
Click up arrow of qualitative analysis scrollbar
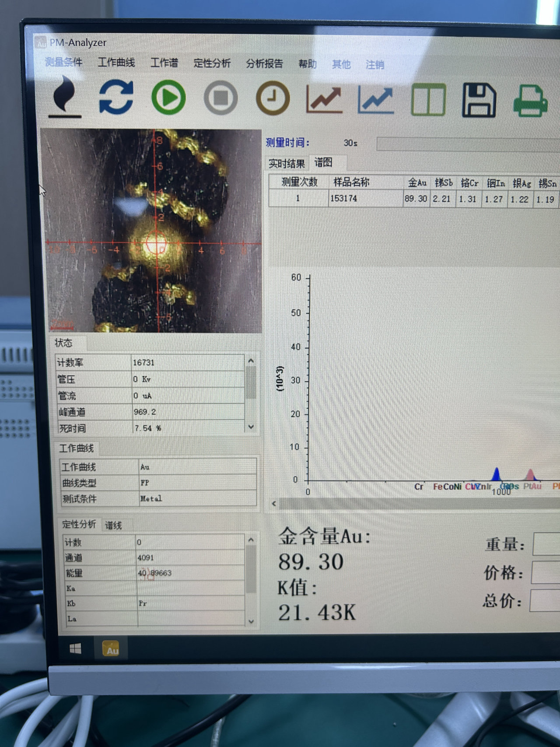tap(251, 540)
